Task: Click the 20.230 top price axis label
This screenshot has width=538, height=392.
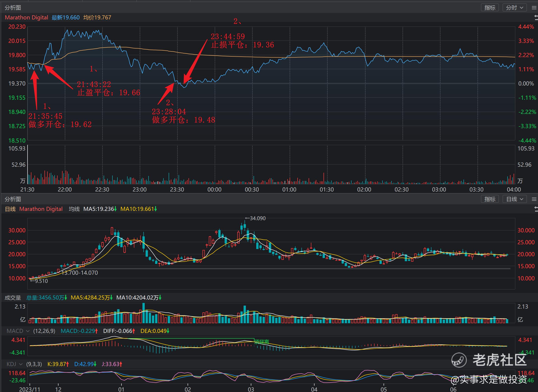Action: [17, 27]
